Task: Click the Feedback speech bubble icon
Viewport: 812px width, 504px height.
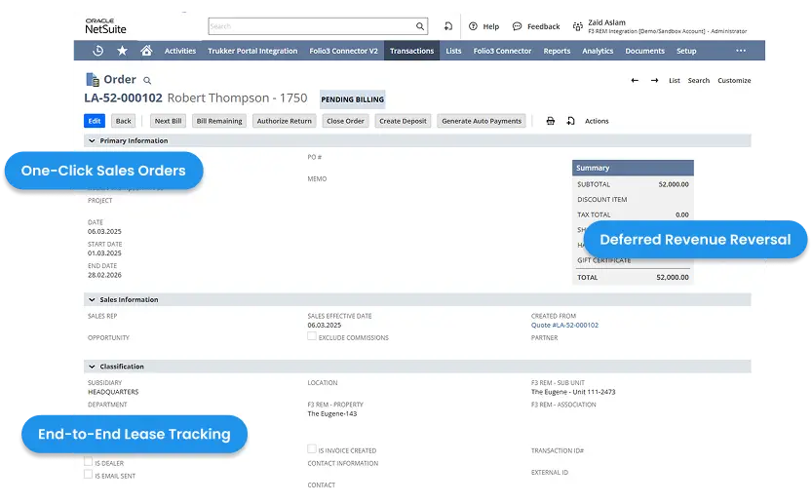Action: coord(517,26)
